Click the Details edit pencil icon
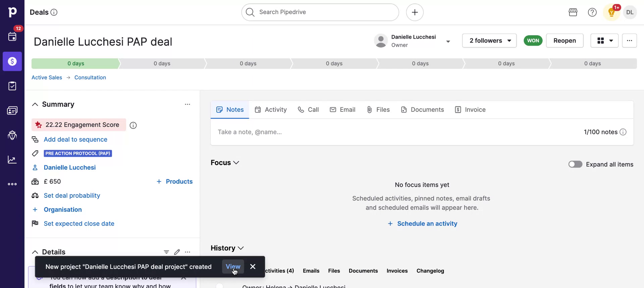This screenshot has width=644, height=288. click(x=177, y=252)
